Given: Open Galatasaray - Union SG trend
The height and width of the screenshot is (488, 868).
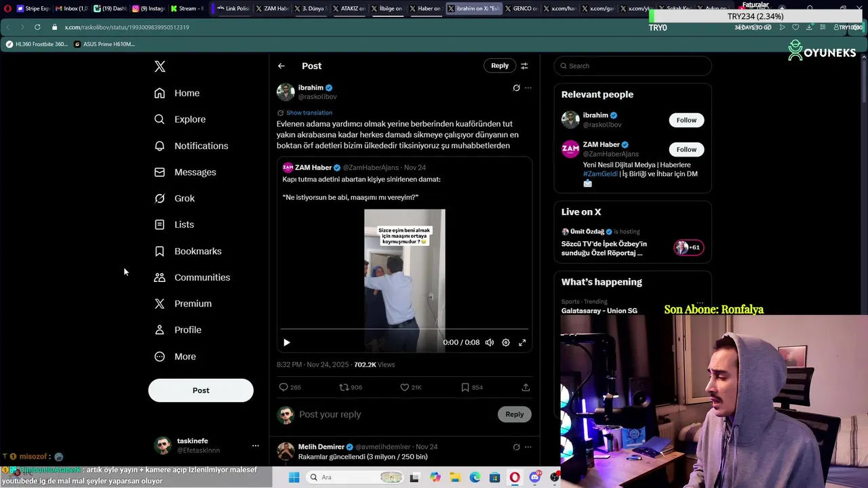Looking at the screenshot, I should coord(599,310).
